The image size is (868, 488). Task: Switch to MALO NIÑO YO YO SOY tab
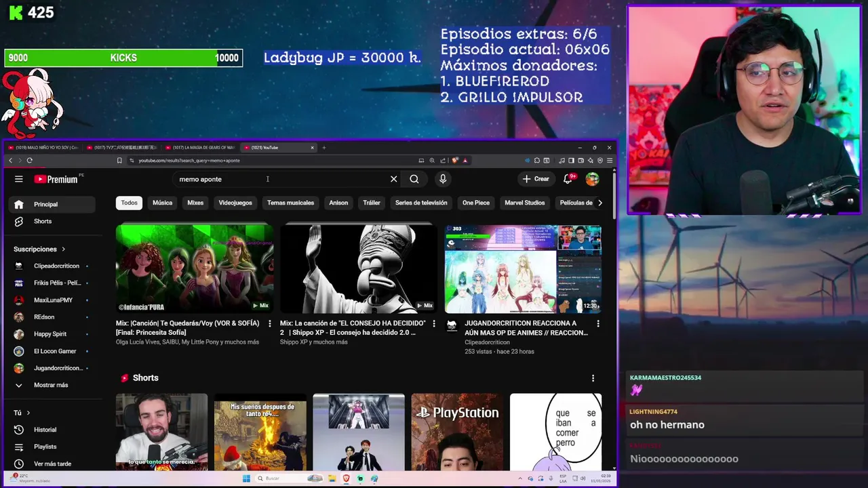(43, 147)
